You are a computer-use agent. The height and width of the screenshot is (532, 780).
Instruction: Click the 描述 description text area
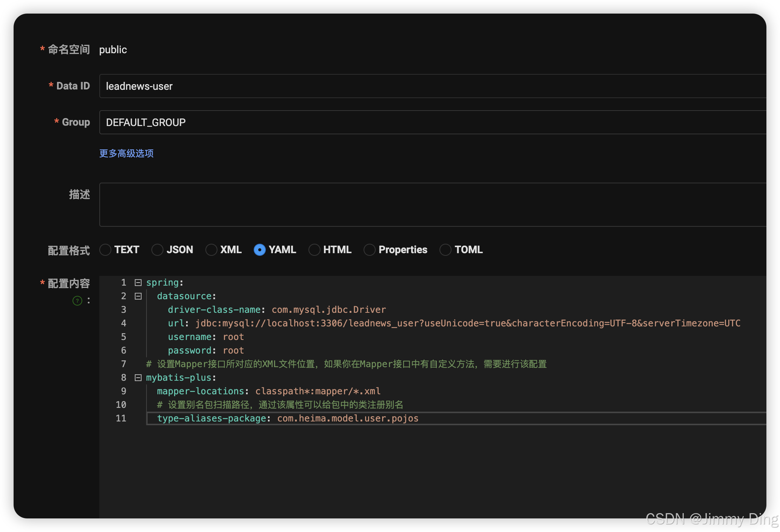[433, 205]
